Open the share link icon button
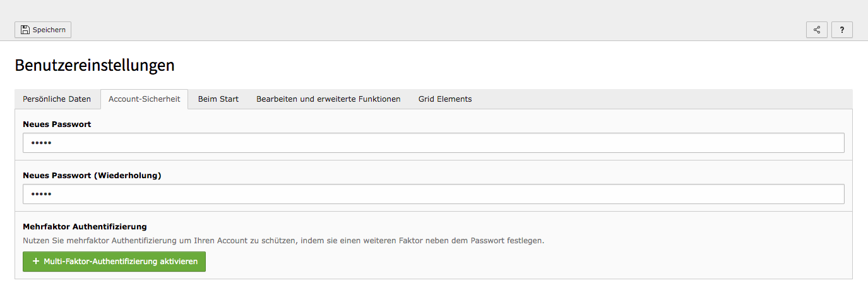Screen dimensions: 868x297 817,30
